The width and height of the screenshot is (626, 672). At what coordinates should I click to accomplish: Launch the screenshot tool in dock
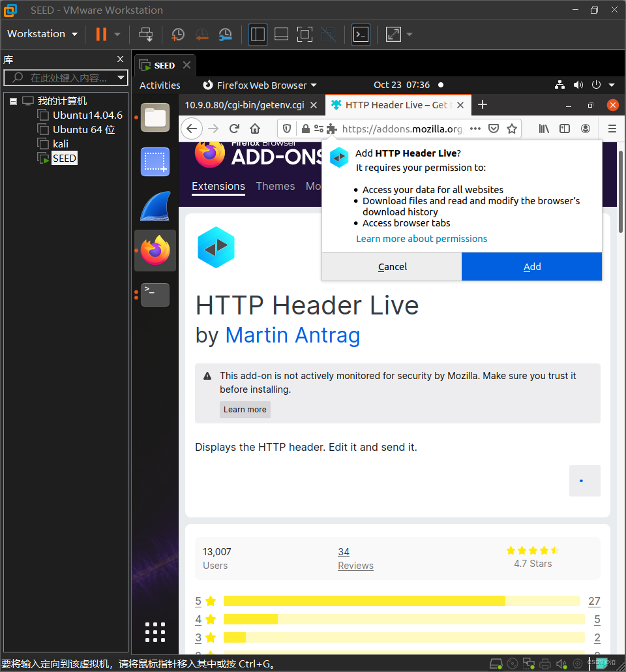[x=155, y=162]
